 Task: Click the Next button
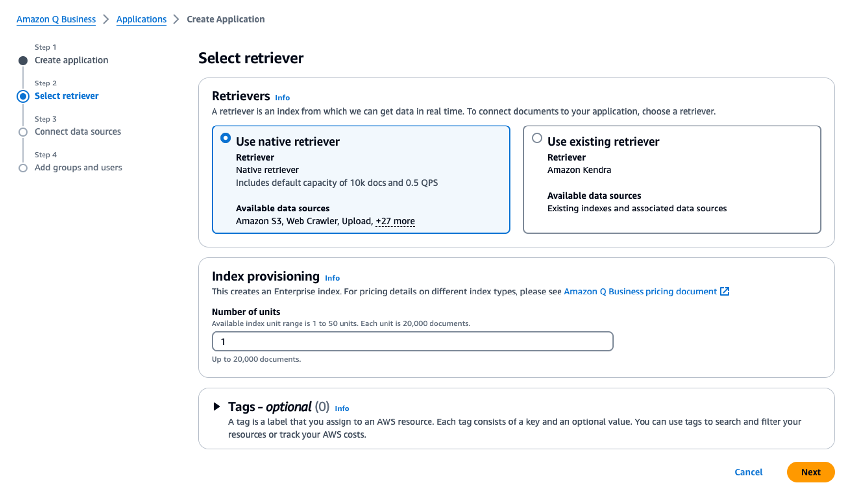(x=811, y=472)
